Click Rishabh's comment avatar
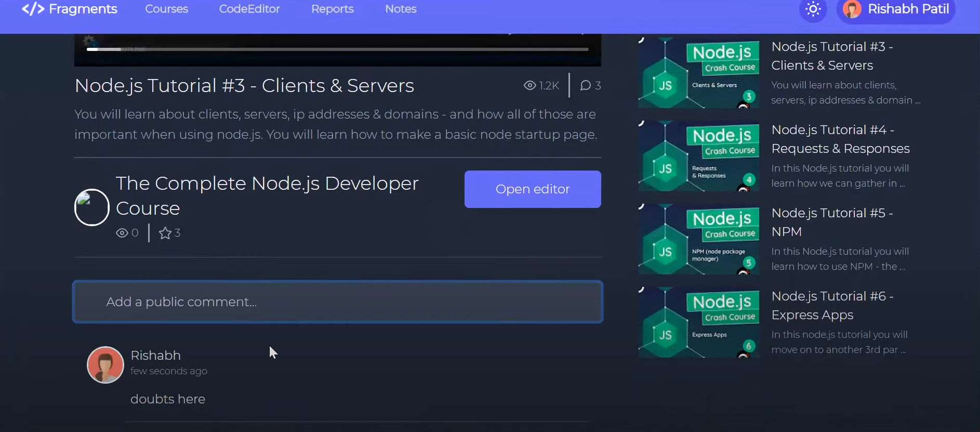The image size is (980, 432). click(105, 365)
